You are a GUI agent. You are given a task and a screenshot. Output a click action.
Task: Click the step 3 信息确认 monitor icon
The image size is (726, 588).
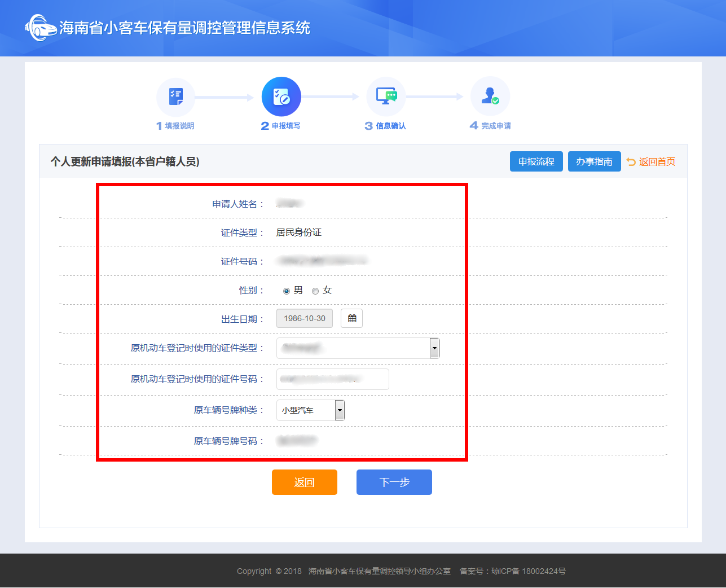pos(386,97)
